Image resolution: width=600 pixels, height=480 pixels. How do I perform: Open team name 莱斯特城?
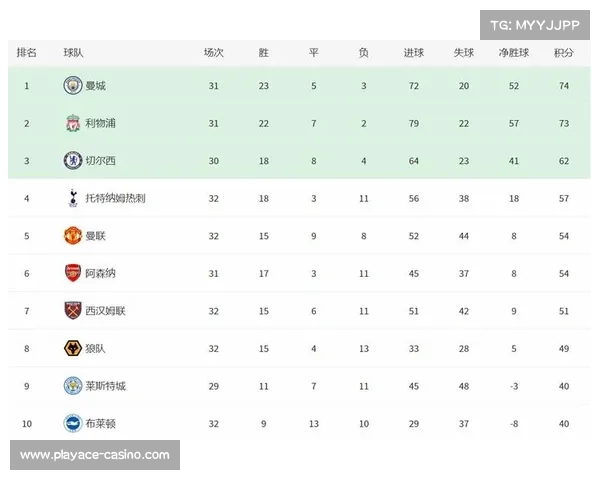105,386
